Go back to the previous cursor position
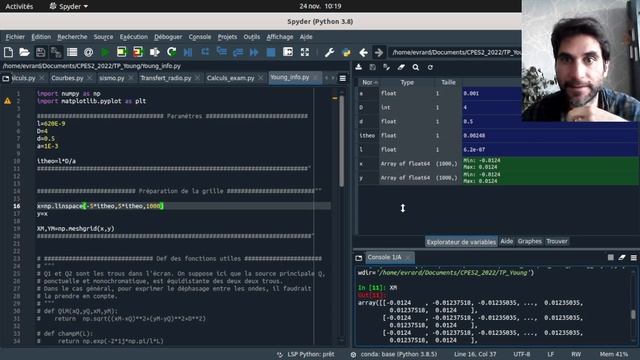Image resolution: width=640 pixels, height=360 pixels. point(363,52)
